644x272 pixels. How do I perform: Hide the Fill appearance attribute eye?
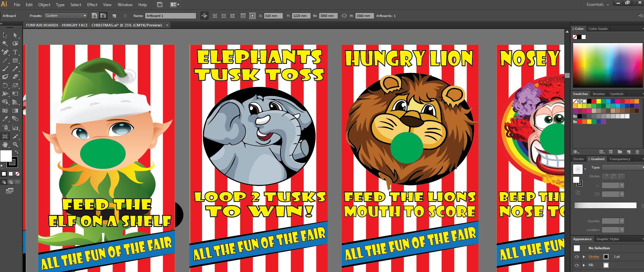coord(577,265)
